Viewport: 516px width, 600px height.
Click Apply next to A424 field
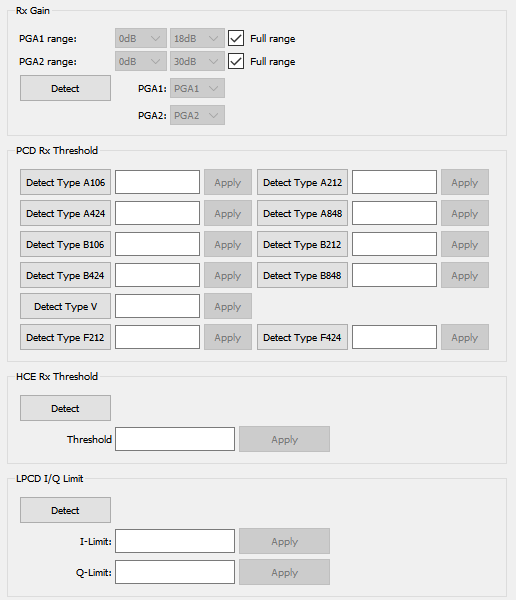228,213
